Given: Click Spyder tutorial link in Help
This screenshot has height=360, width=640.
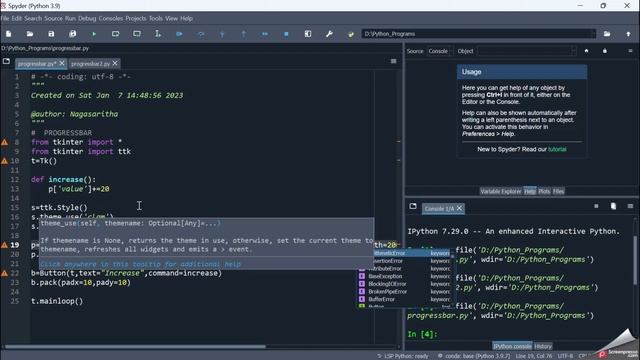Looking at the screenshot, I should [x=557, y=149].
